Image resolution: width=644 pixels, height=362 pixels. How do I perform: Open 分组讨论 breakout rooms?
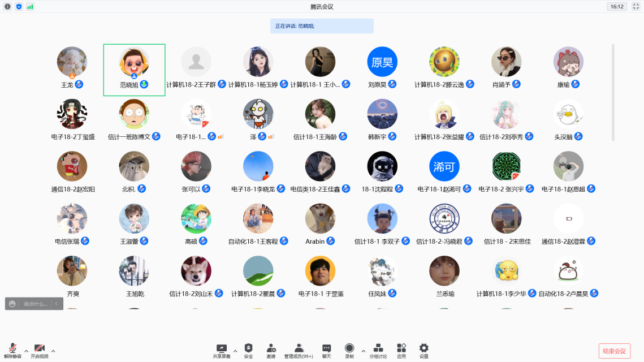(378, 351)
